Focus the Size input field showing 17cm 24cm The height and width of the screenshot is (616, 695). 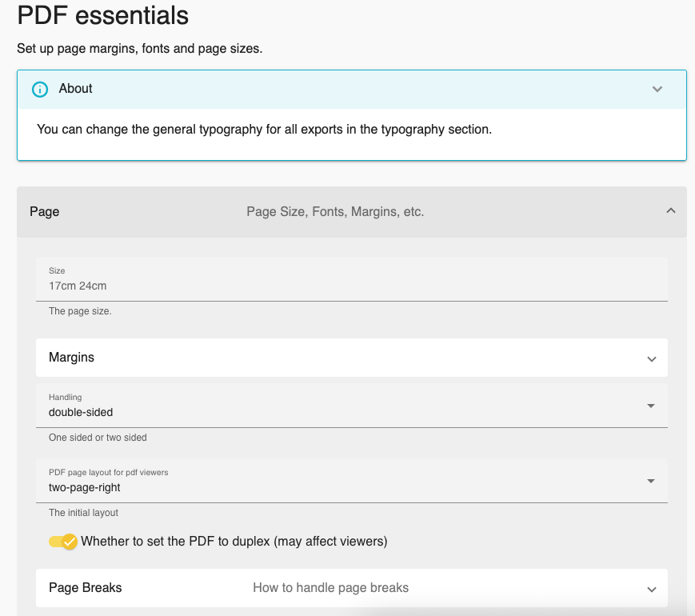tap(352, 286)
